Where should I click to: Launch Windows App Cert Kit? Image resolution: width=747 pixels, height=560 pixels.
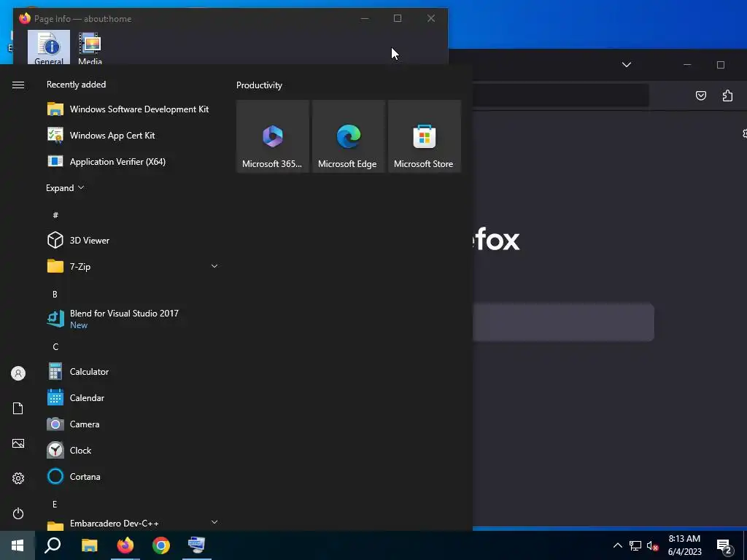[x=133, y=135]
